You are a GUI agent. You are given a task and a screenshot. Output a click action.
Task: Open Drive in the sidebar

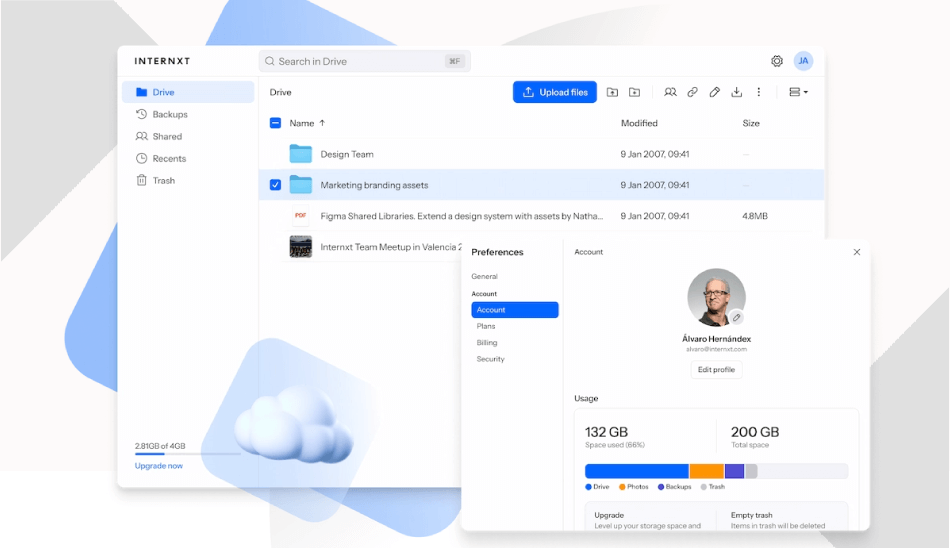pos(188,92)
